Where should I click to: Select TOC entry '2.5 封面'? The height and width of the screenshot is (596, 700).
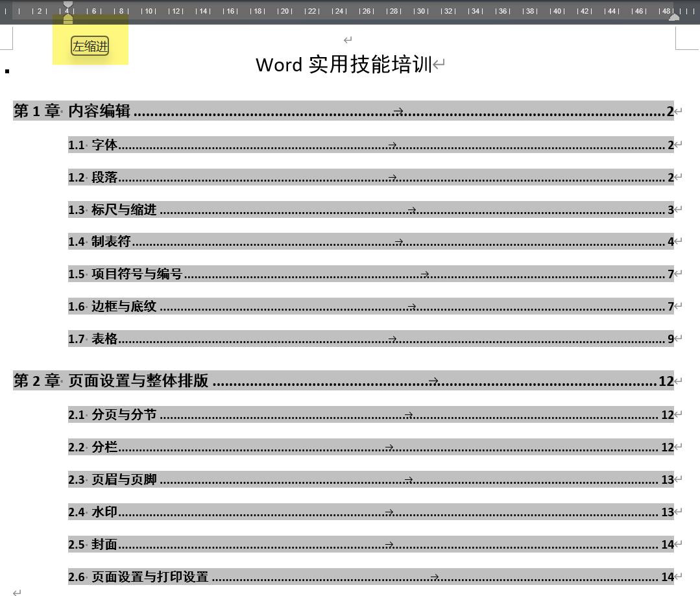click(x=371, y=544)
